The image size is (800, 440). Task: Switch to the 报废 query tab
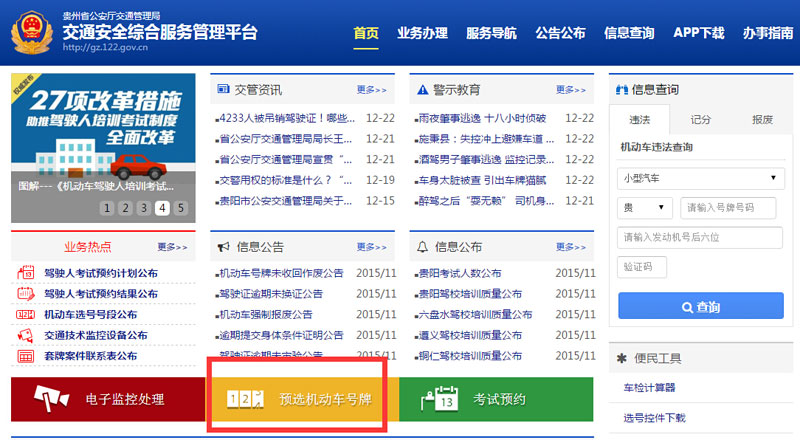click(762, 119)
